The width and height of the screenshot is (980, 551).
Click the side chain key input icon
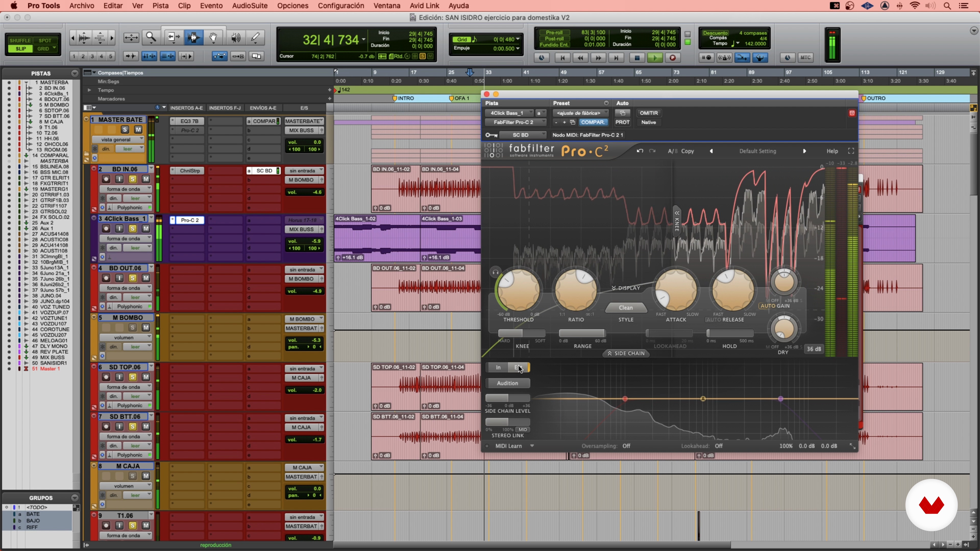tap(491, 135)
